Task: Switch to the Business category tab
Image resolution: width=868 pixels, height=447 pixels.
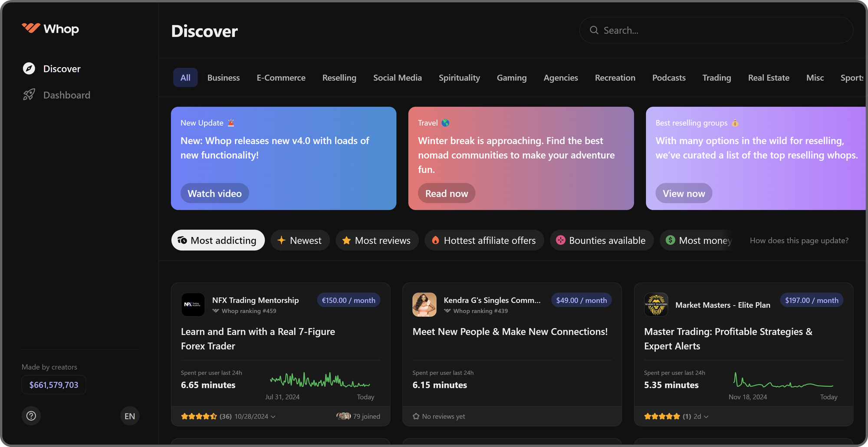Action: (224, 78)
